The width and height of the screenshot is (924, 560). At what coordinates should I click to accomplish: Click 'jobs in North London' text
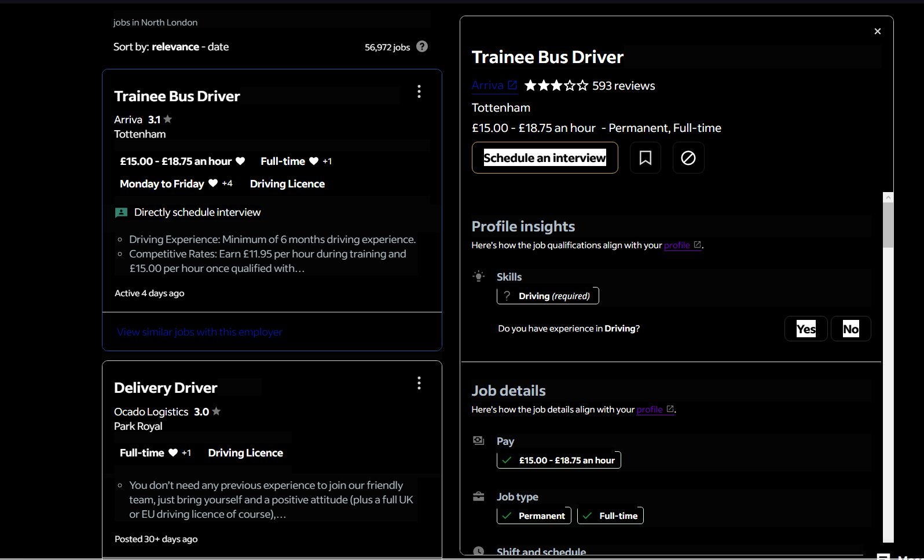tap(155, 23)
